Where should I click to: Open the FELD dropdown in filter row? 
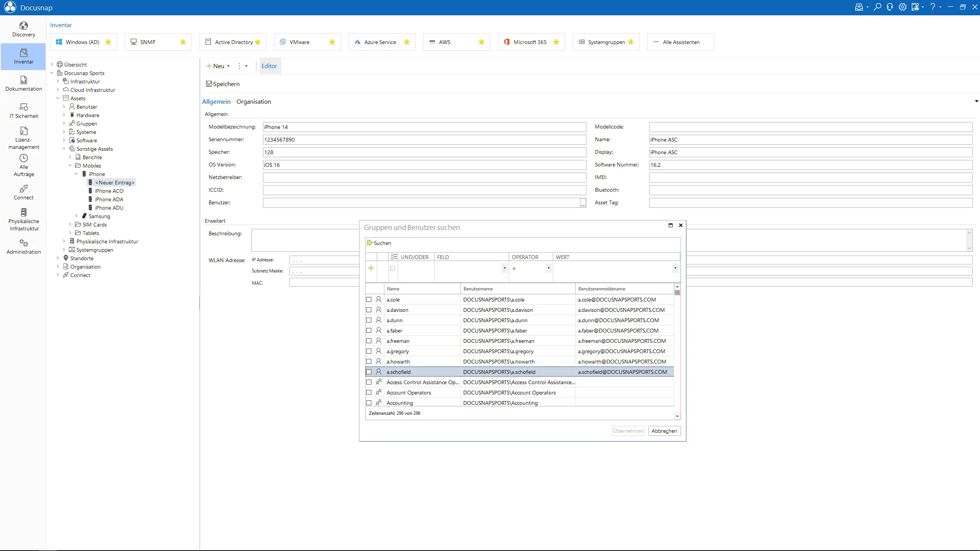point(505,268)
